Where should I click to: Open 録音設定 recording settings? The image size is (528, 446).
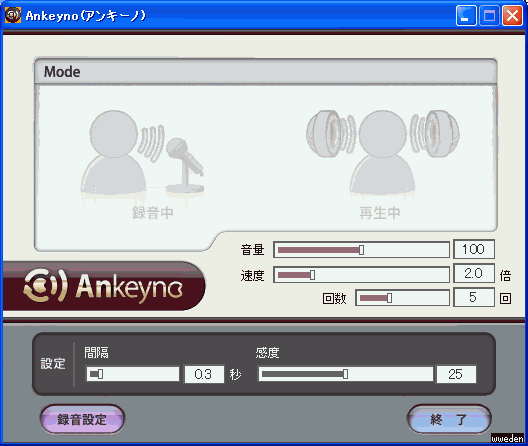82,419
